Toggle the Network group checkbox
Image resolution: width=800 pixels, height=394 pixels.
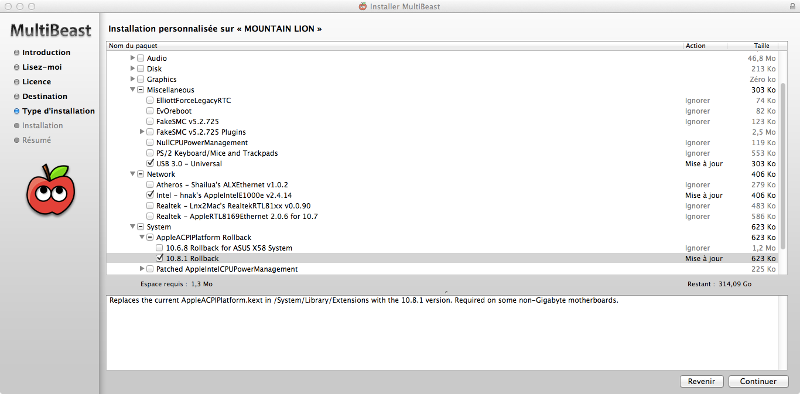pos(140,174)
